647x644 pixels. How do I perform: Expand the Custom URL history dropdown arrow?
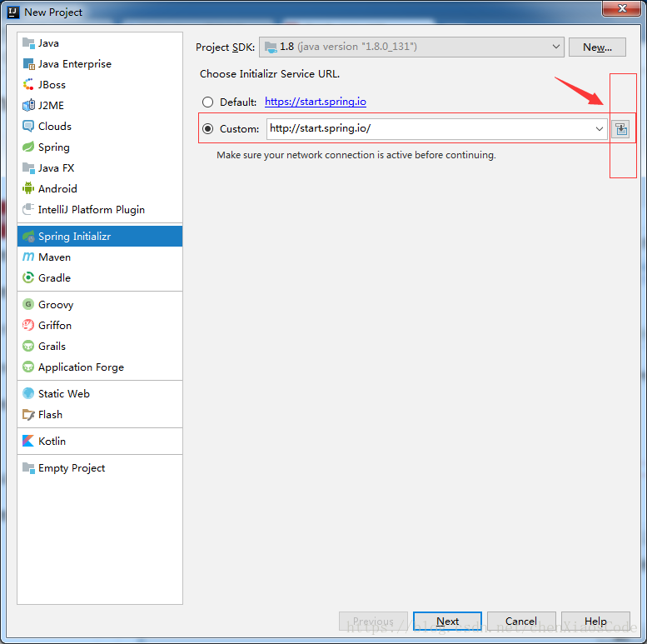[x=600, y=129]
